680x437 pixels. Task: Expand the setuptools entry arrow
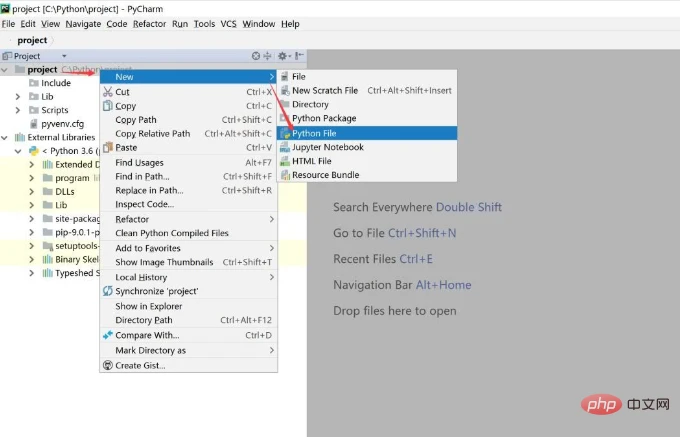[x=32, y=246]
